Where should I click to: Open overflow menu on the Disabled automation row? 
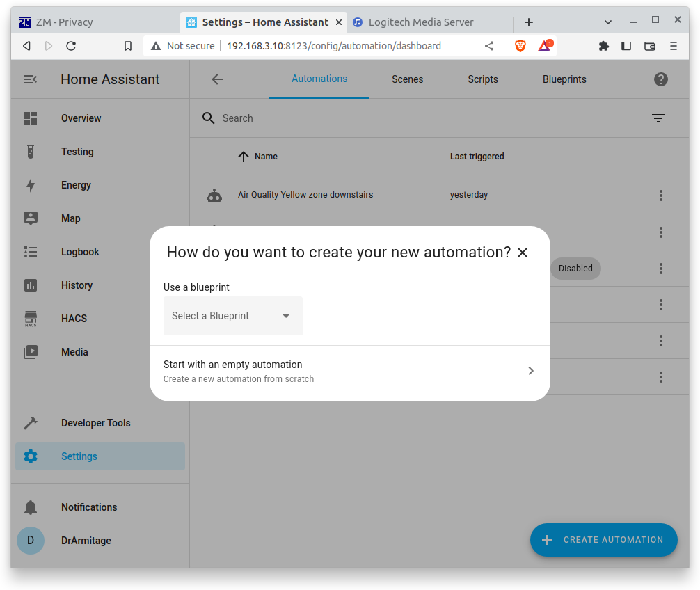coord(661,269)
